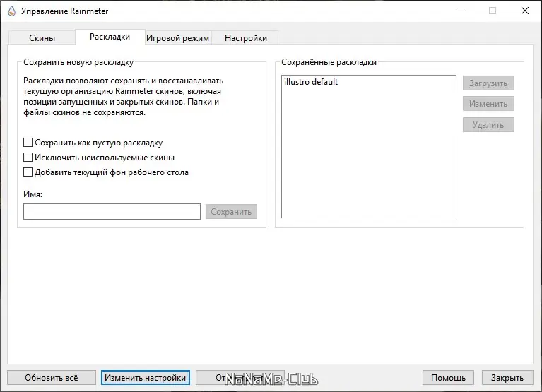Go to the Настройки tab
This screenshot has height=392, width=542.
[245, 38]
